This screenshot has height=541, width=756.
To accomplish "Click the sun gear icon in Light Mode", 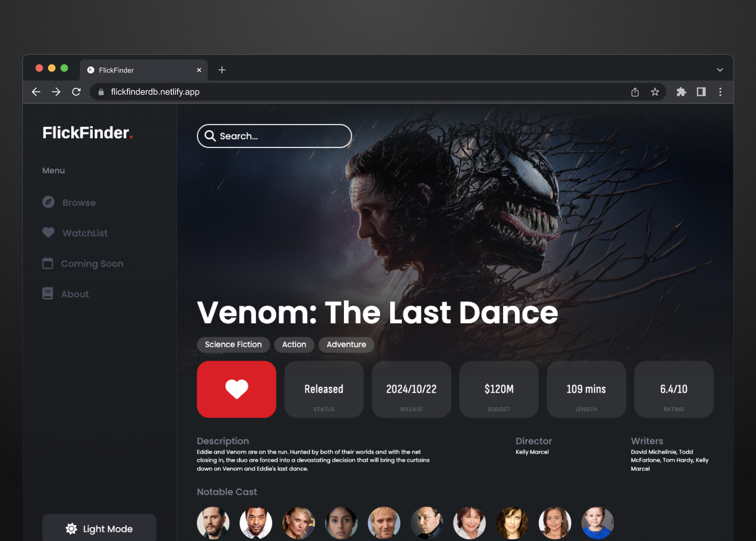I will (71, 529).
